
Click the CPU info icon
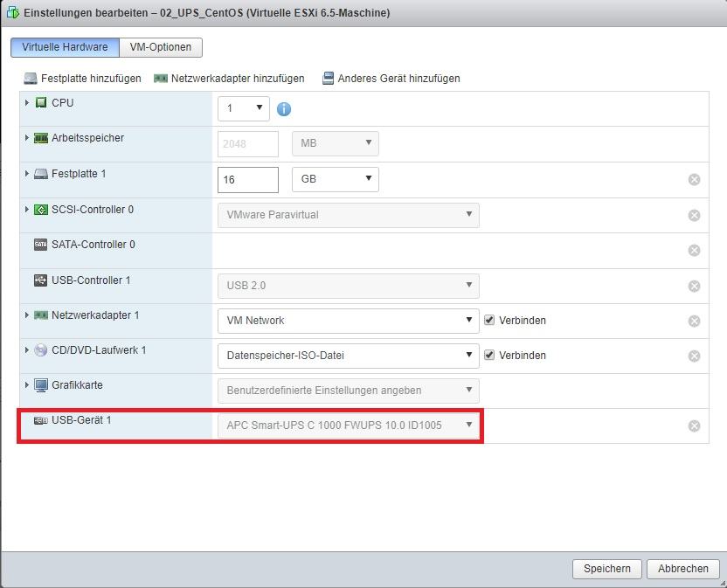tap(284, 109)
